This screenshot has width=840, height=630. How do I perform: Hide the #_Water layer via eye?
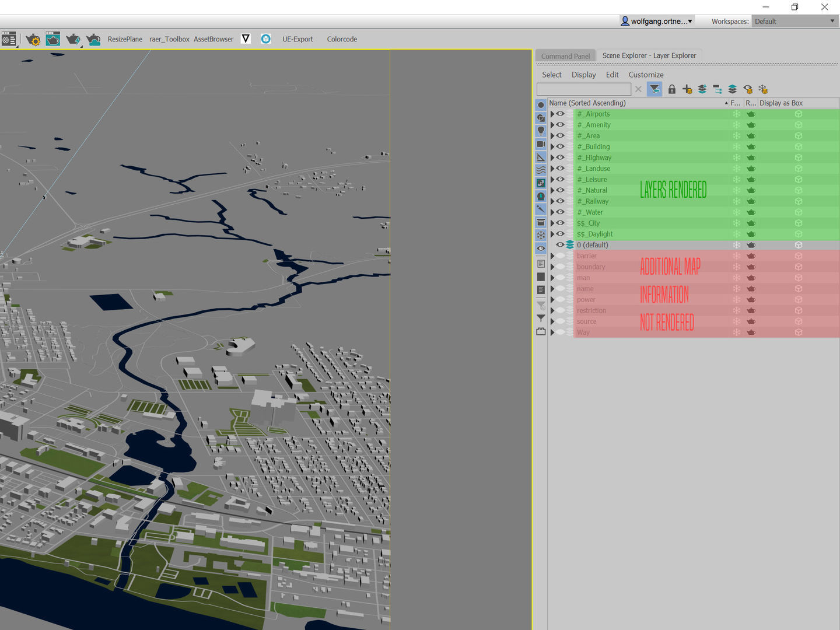[560, 212]
